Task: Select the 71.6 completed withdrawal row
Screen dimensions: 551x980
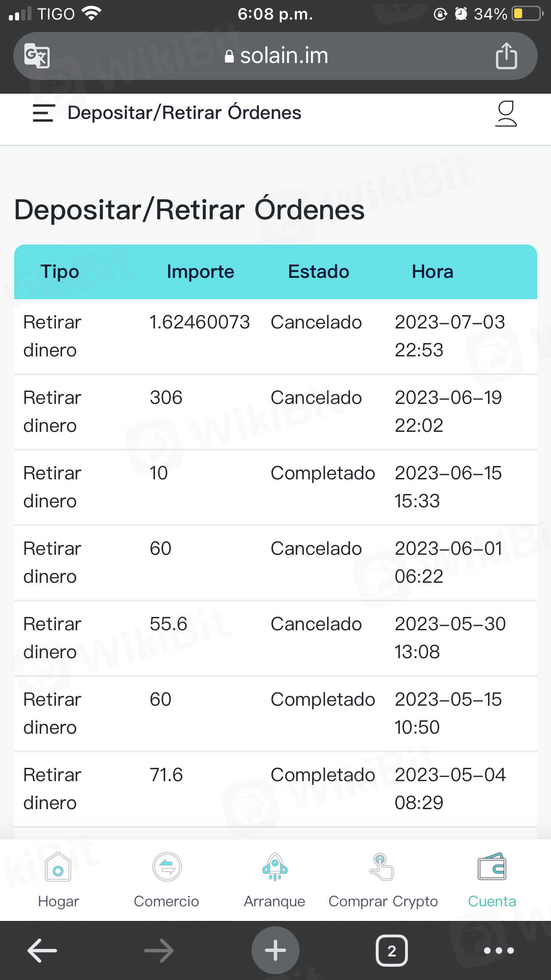Action: pyautogui.click(x=275, y=789)
